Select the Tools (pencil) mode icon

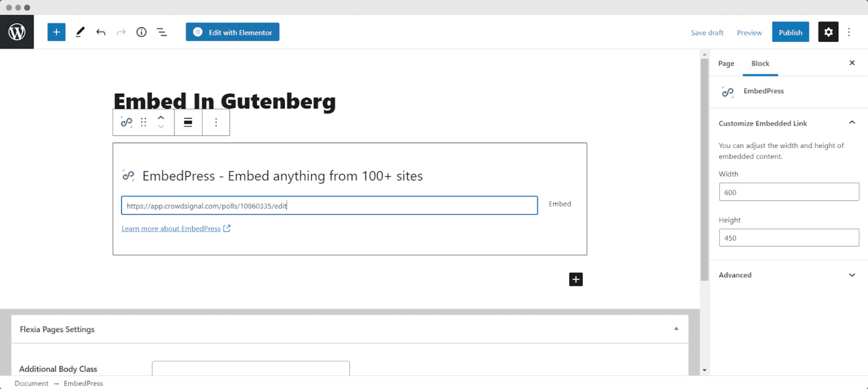coord(80,32)
